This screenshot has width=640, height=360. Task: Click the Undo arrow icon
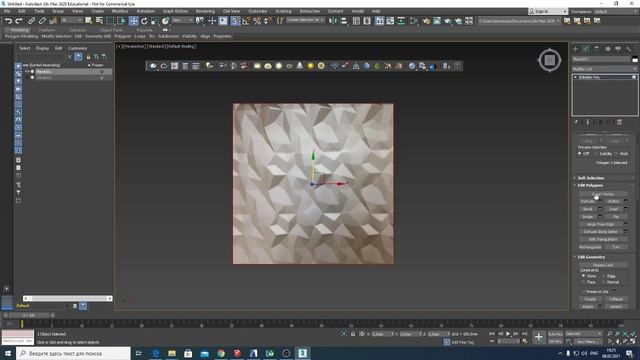pos(8,21)
